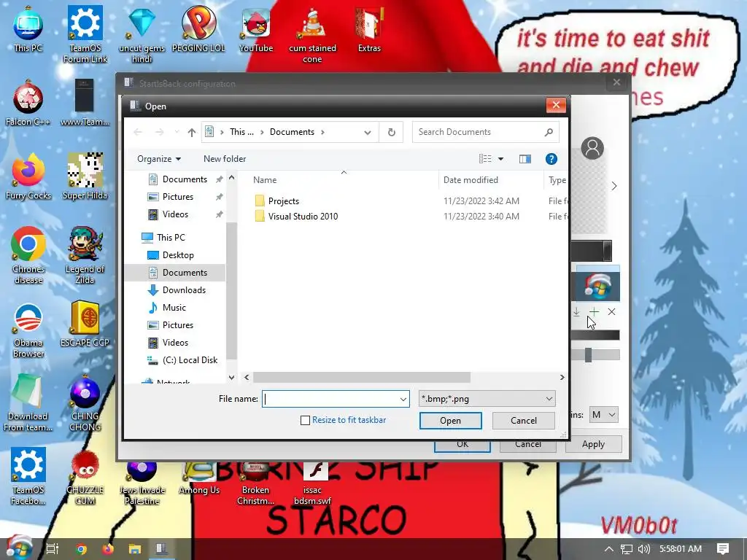Select This PC in navigation pane

171,238
